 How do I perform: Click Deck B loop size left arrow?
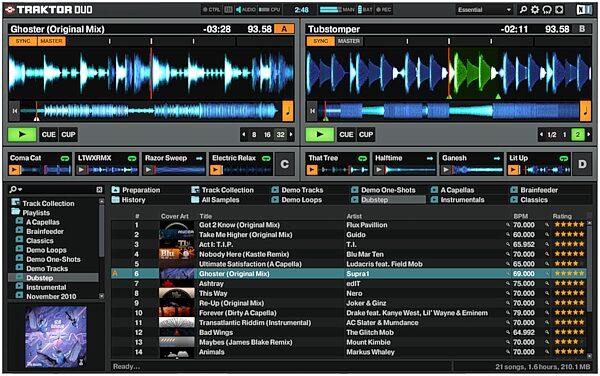541,135
